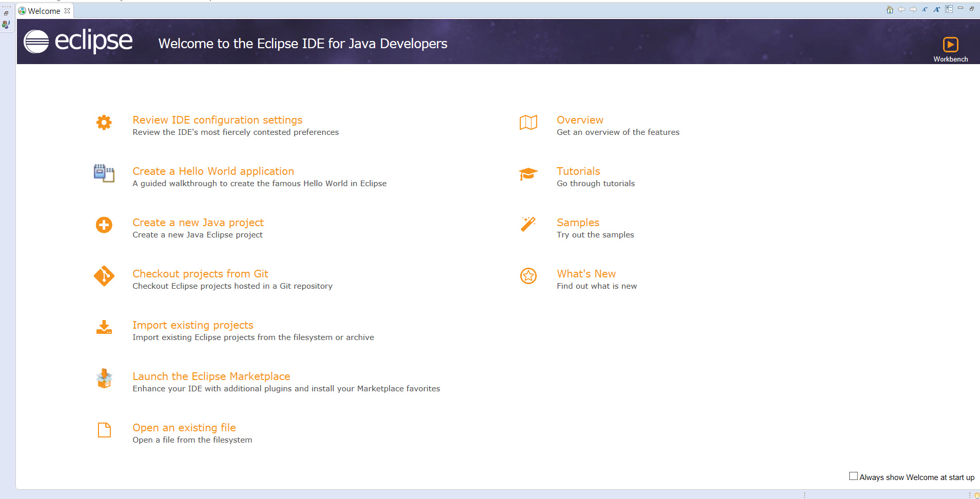
Task: Open Launch the Eclipse Marketplace link
Action: tap(211, 376)
